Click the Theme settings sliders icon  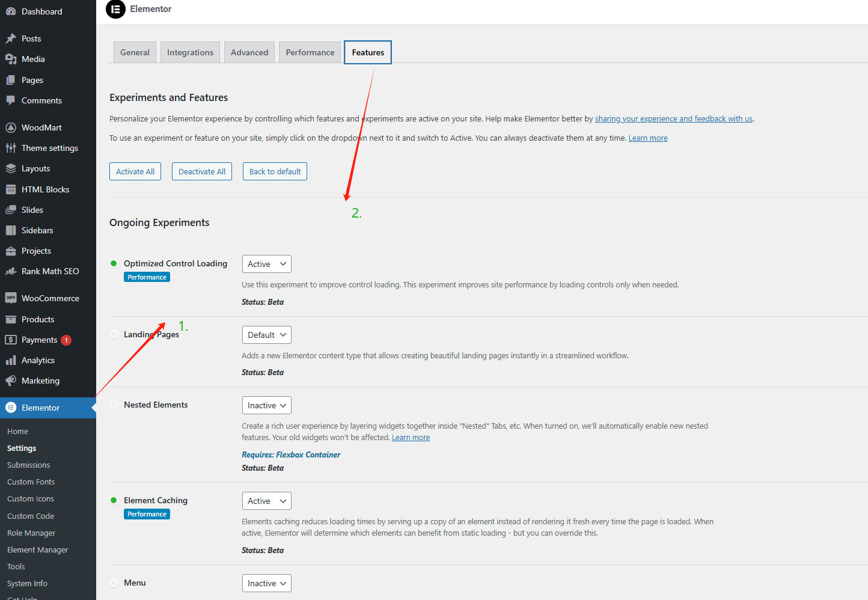11,148
